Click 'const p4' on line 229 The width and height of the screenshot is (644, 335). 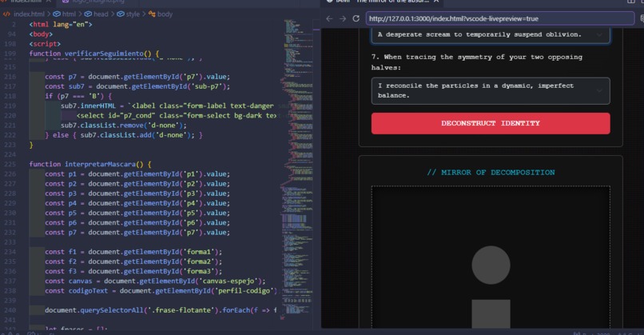click(x=137, y=203)
